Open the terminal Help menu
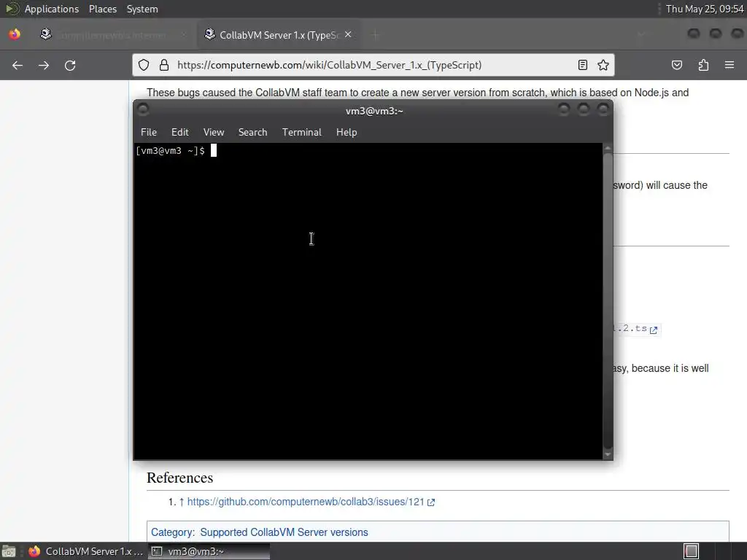Image resolution: width=747 pixels, height=560 pixels. coord(347,133)
